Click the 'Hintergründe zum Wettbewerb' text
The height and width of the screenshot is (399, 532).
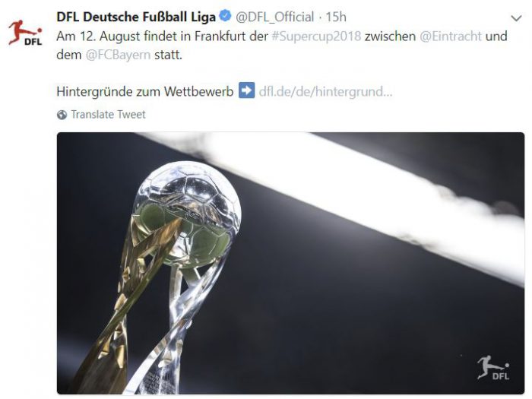click(x=145, y=92)
